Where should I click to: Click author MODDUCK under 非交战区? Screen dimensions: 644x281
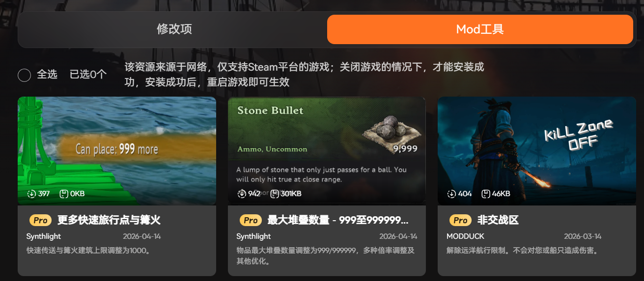pos(465,236)
